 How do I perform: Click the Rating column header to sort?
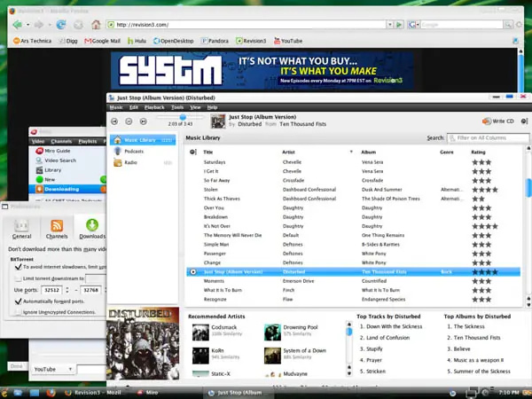(479, 152)
